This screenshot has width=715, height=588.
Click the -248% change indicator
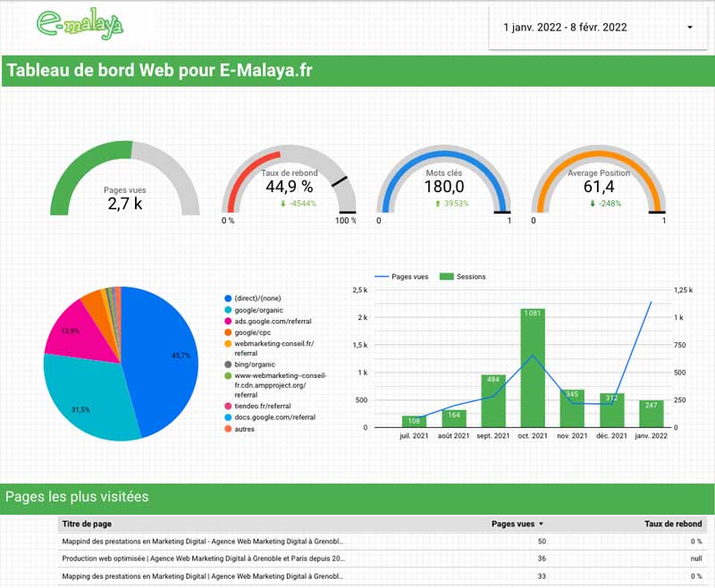pos(606,203)
